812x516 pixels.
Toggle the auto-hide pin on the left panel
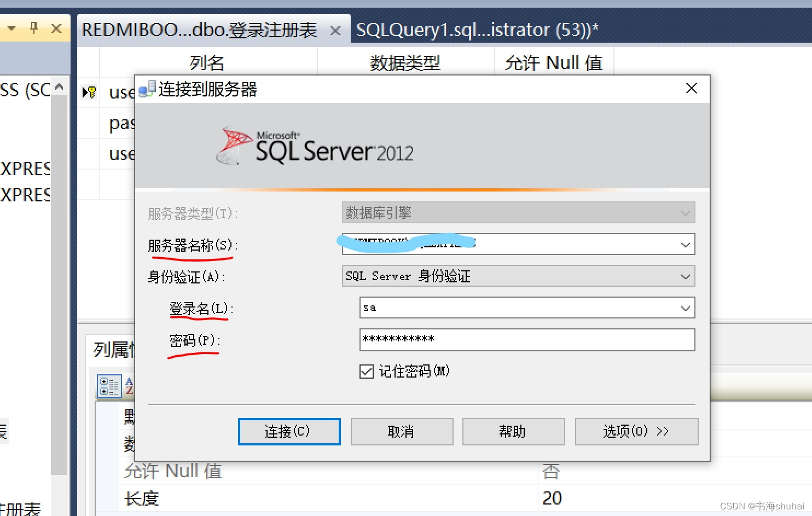pyautogui.click(x=34, y=28)
